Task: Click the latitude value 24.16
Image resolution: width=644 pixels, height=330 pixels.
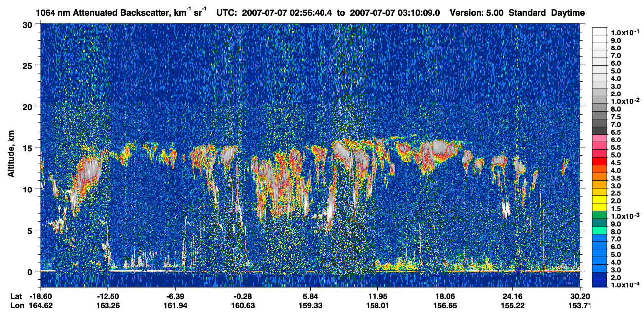Action: click(x=512, y=296)
